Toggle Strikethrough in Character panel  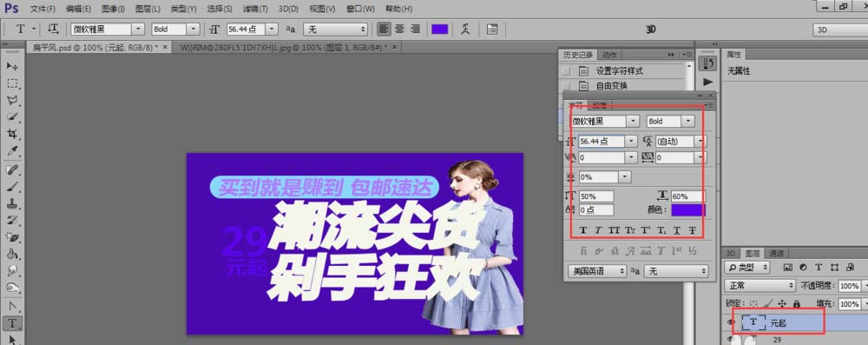pyautogui.click(x=692, y=230)
